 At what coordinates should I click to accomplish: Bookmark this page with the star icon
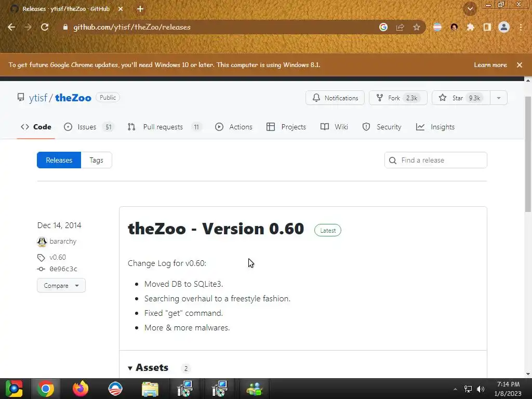pos(417,27)
